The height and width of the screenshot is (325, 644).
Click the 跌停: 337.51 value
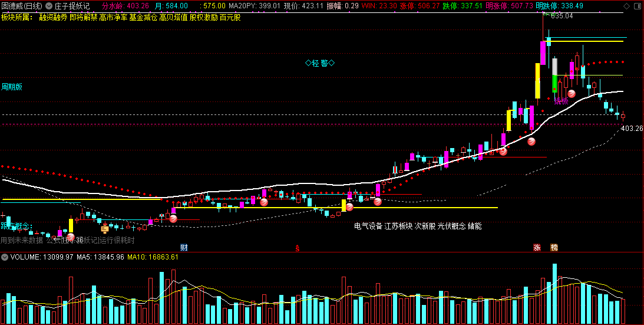coord(463,6)
